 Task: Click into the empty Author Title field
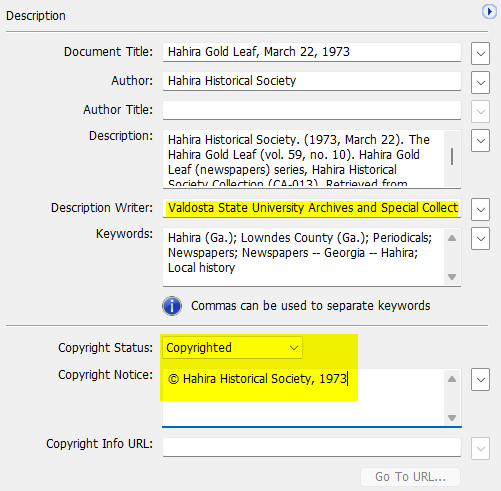tap(312, 110)
